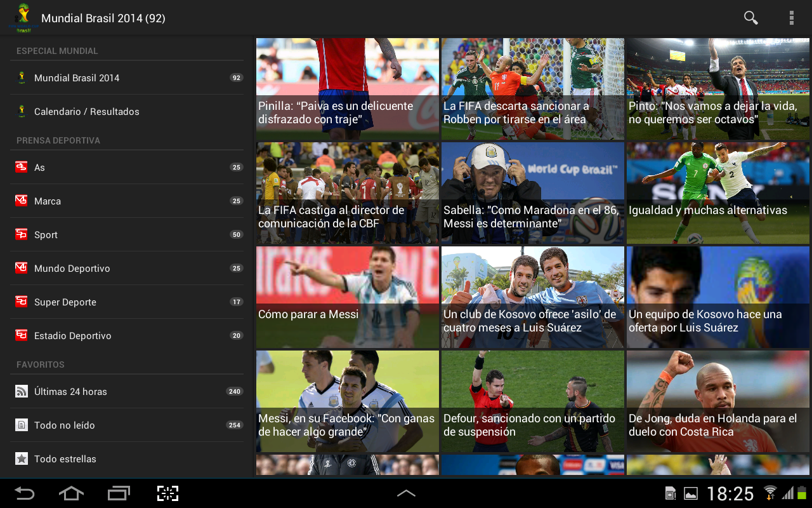Open the Super Deporte feed
This screenshot has height=508, width=812.
coord(127,302)
